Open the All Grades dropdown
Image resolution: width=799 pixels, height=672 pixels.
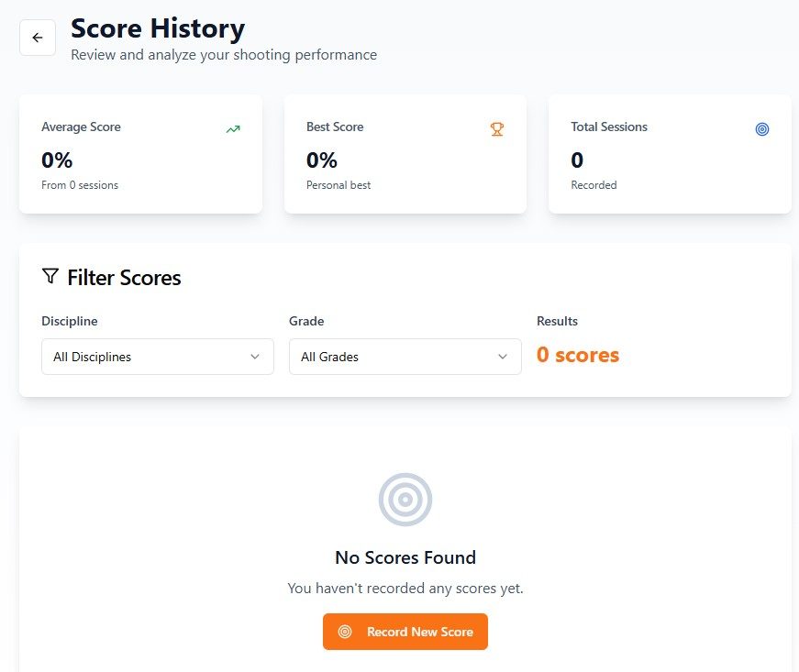(x=405, y=357)
